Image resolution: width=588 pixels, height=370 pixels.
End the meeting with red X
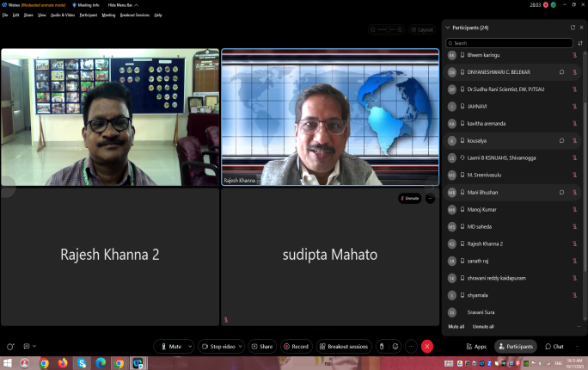click(x=427, y=347)
